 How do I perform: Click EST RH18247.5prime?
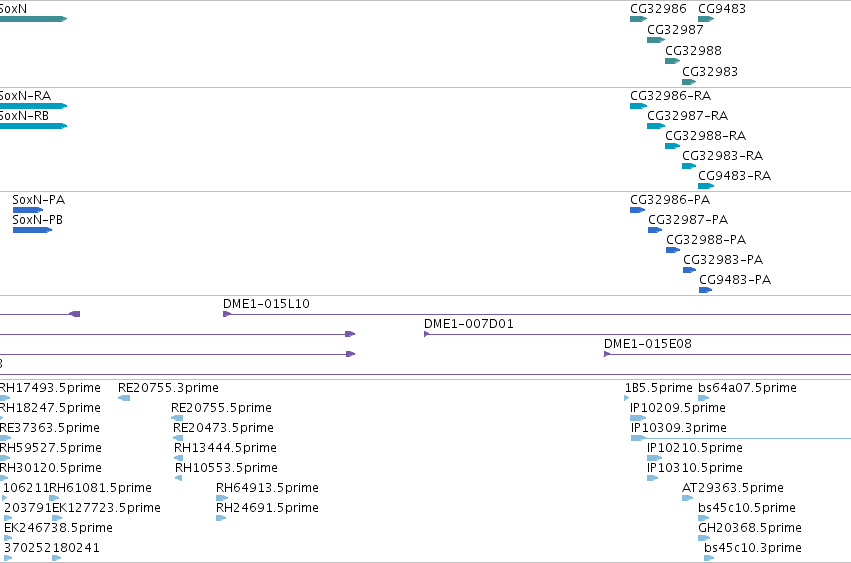pos(50,408)
